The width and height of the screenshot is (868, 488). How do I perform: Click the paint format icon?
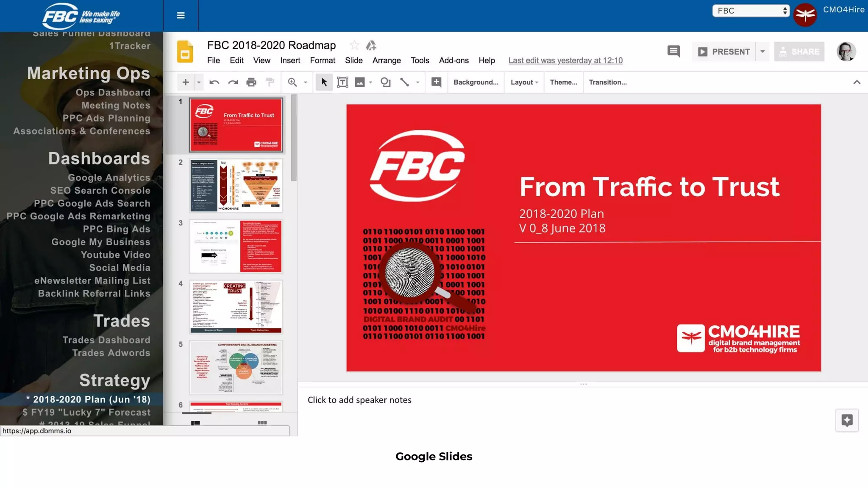click(x=270, y=82)
